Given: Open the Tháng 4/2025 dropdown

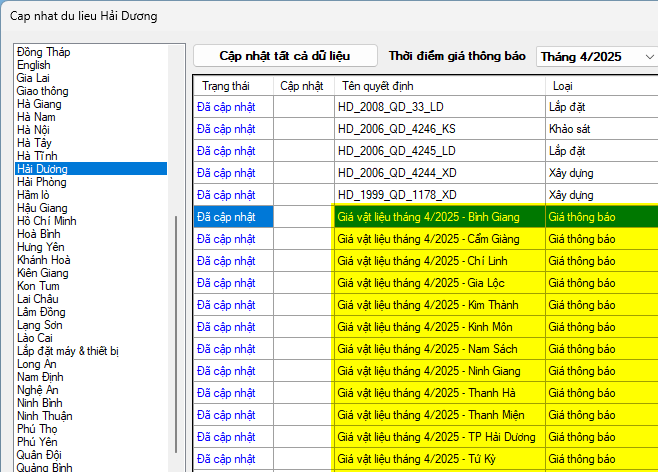Looking at the screenshot, I should pos(597,57).
